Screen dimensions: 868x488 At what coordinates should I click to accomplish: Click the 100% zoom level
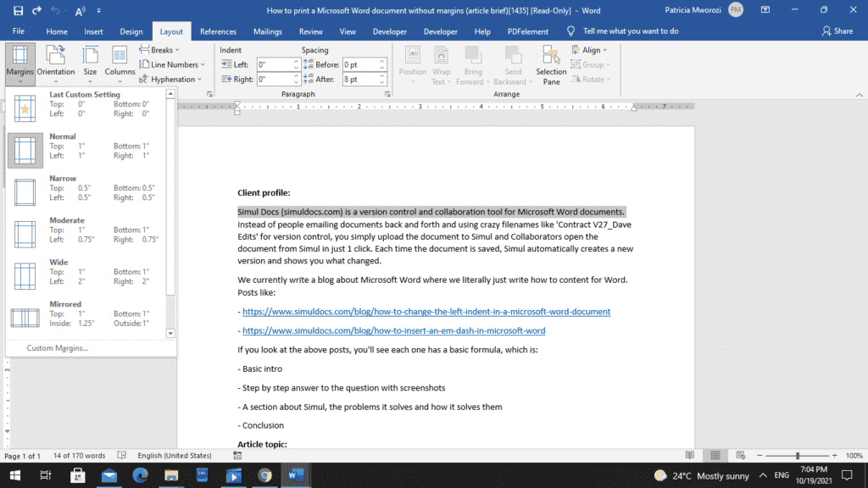coord(854,455)
